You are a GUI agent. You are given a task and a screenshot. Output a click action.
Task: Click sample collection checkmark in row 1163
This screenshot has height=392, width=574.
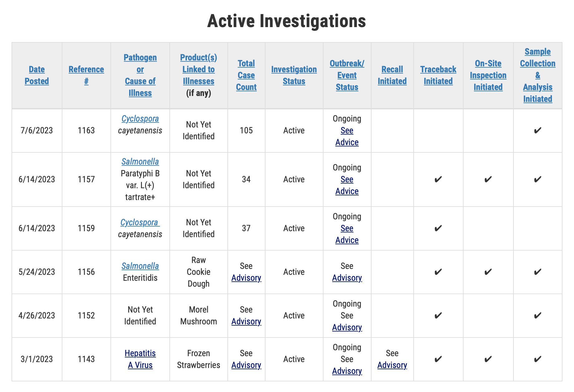coord(538,130)
